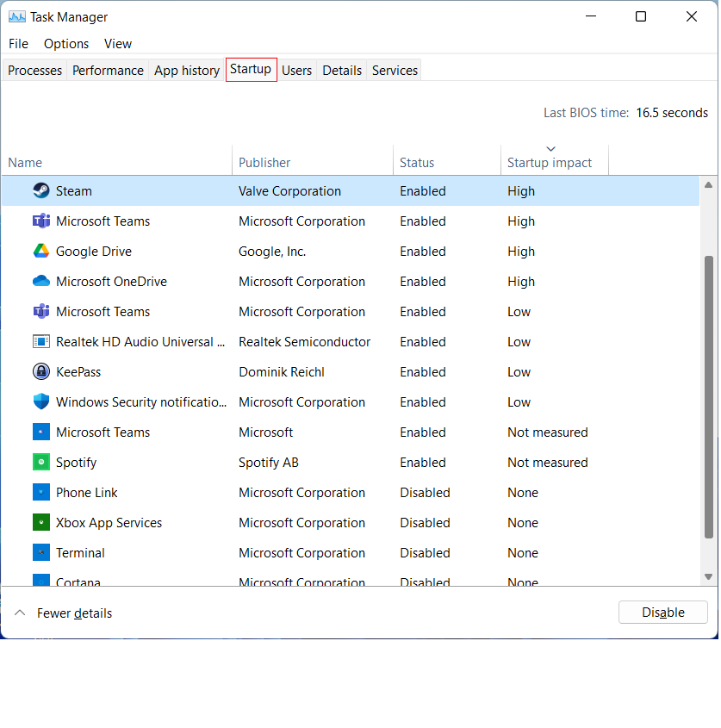Screen dimensions: 721x728
Task: Click the scrollbar down arrow
Action: [710, 576]
